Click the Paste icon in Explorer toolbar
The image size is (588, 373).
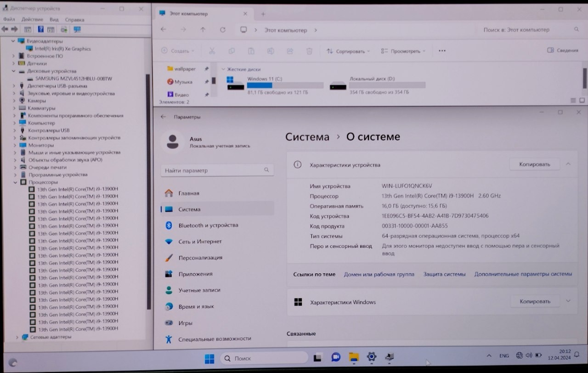[x=251, y=51]
